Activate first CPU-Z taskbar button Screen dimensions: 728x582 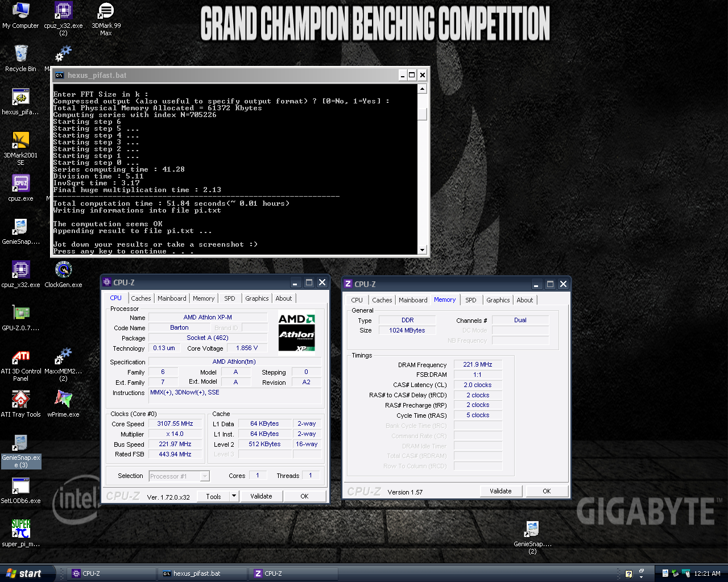point(111,573)
